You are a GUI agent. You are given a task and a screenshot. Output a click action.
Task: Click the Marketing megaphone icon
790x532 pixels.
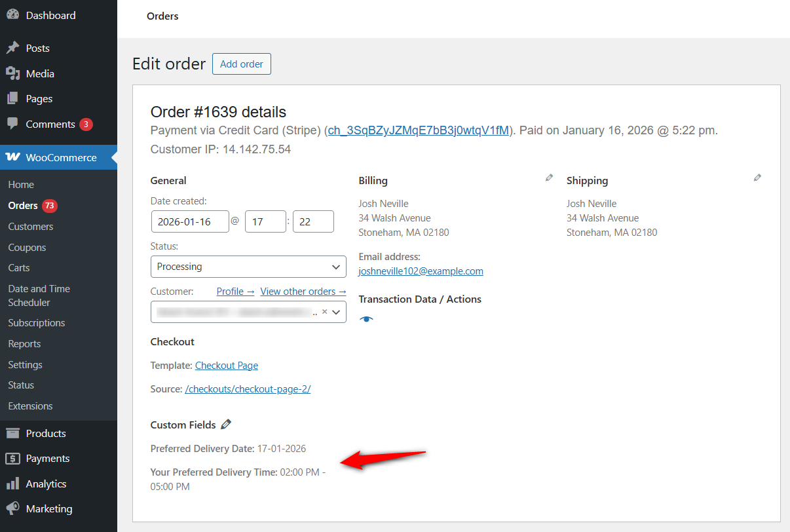click(x=13, y=508)
